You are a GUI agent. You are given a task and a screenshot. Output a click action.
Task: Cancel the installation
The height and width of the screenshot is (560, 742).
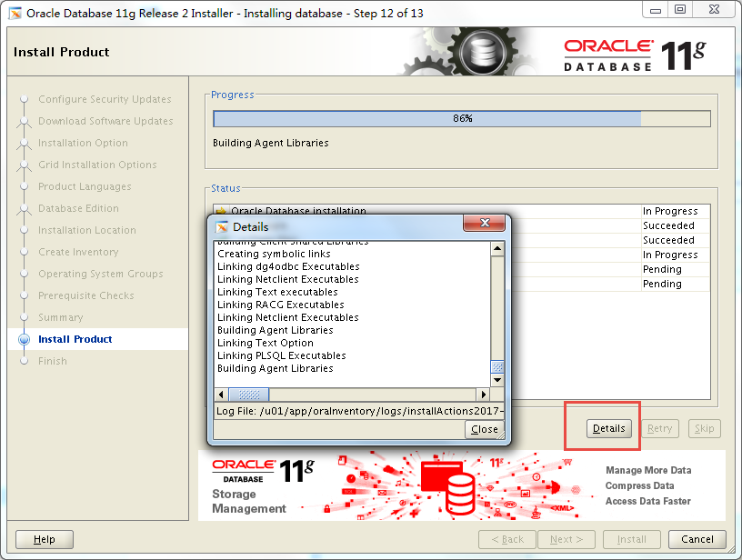point(697,539)
